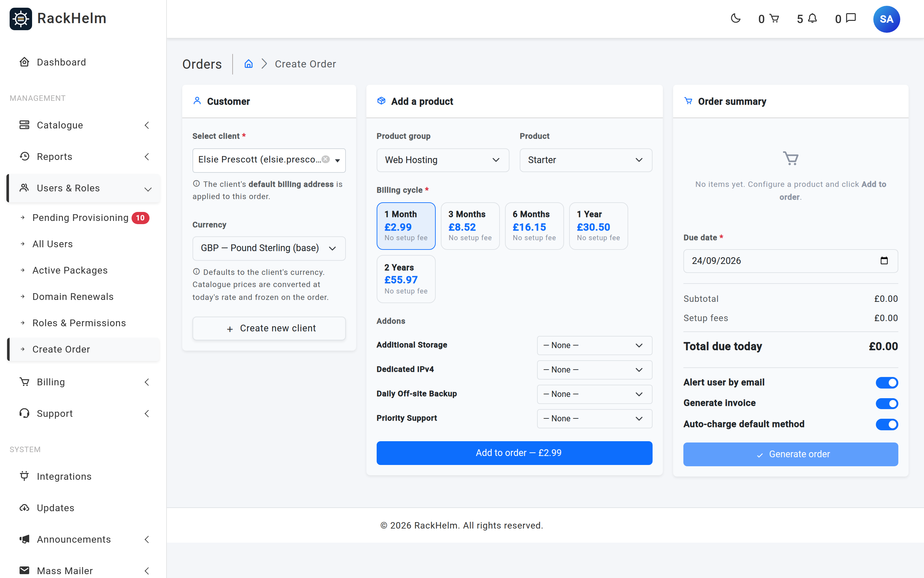This screenshot has width=924, height=578.
Task: Open the messages chat icon
Action: [x=851, y=18]
